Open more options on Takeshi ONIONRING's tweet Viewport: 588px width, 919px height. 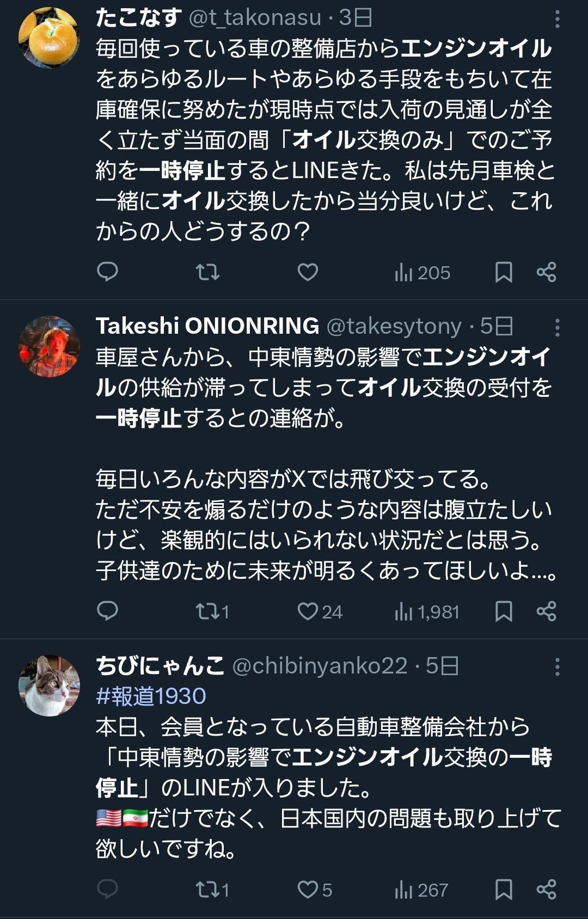[x=557, y=328]
